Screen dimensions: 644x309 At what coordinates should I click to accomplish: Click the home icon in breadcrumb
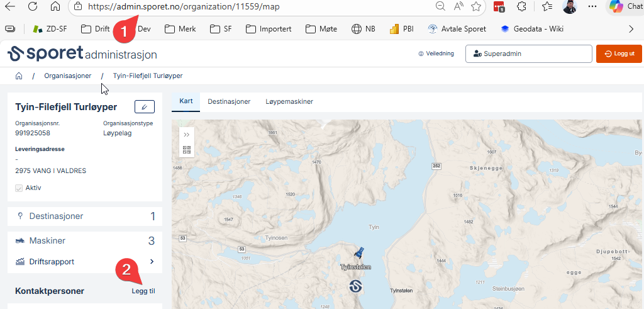[19, 76]
